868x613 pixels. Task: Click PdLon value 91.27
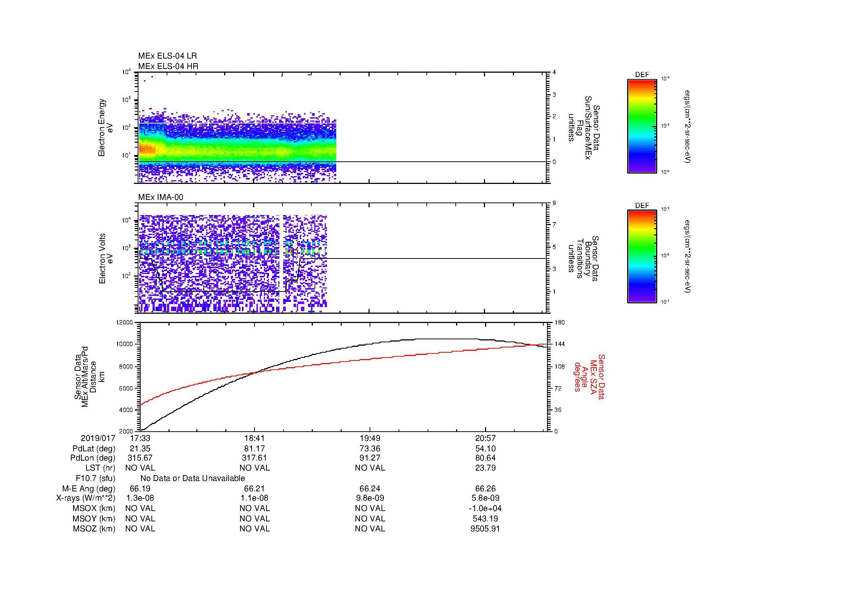pos(370,458)
